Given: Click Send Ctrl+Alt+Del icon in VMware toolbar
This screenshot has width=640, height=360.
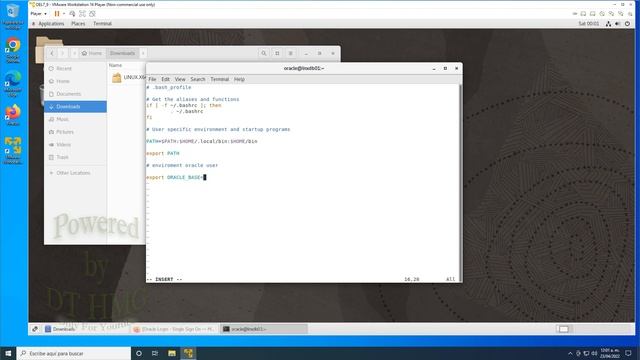Looking at the screenshot, I should 72,13.
